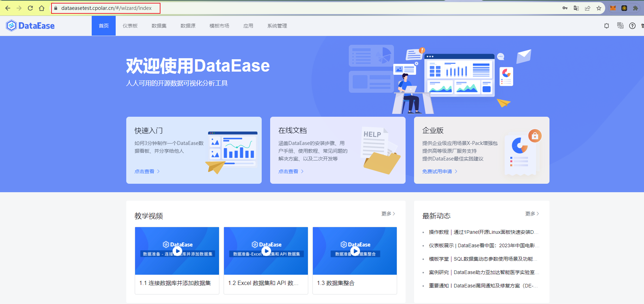Click 更多 in 最新动态 section
Viewport: 644px width, 304px height.
click(532, 214)
